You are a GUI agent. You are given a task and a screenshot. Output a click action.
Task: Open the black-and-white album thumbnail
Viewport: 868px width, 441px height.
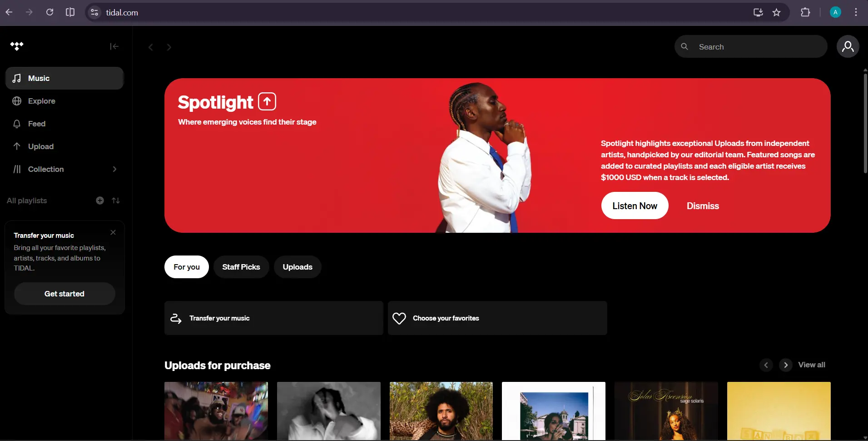[x=329, y=411]
